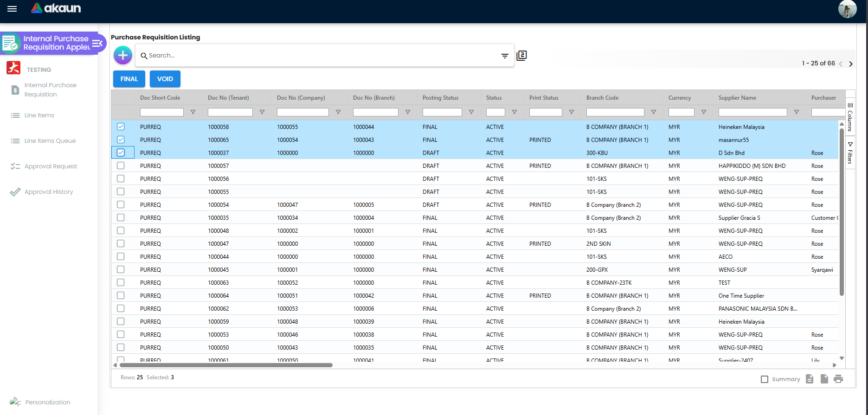Screen dimensions: 868x415
Task: Open filter for Currency column
Action: [x=704, y=112]
